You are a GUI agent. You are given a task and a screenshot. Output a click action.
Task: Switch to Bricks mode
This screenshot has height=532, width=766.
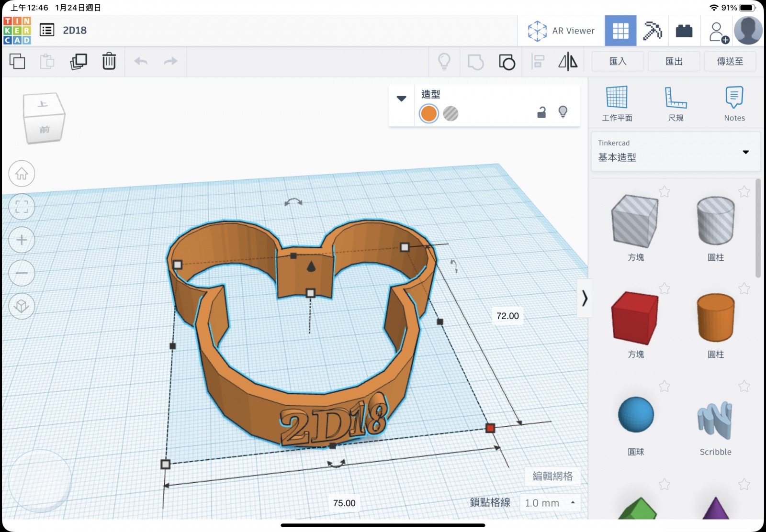(x=684, y=31)
